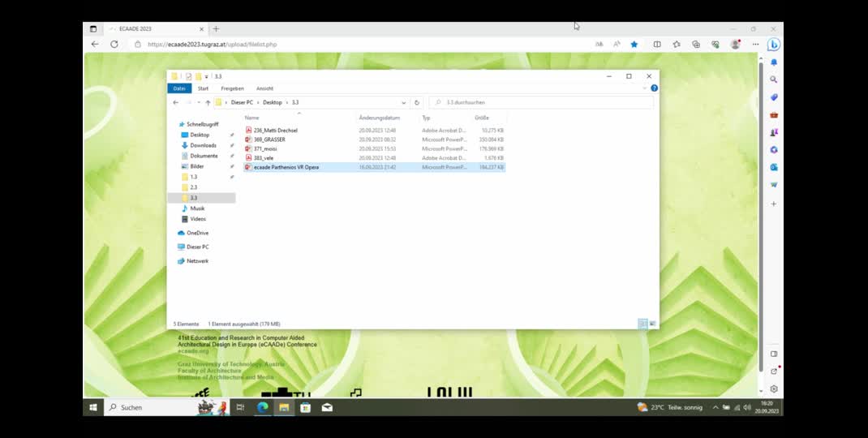Image resolution: width=868 pixels, height=438 pixels.
Task: Open a new Edge tab
Action: click(216, 28)
